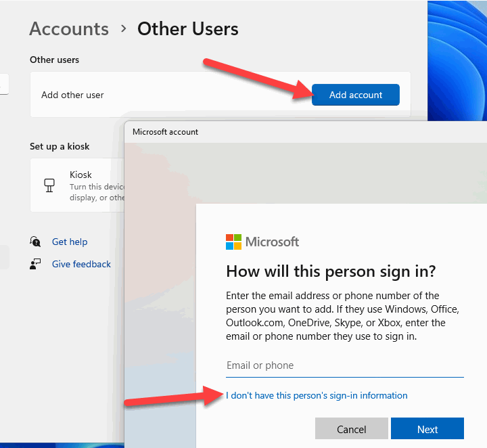Click the Microsoft four-square logo
487x448 pixels.
coord(233,242)
